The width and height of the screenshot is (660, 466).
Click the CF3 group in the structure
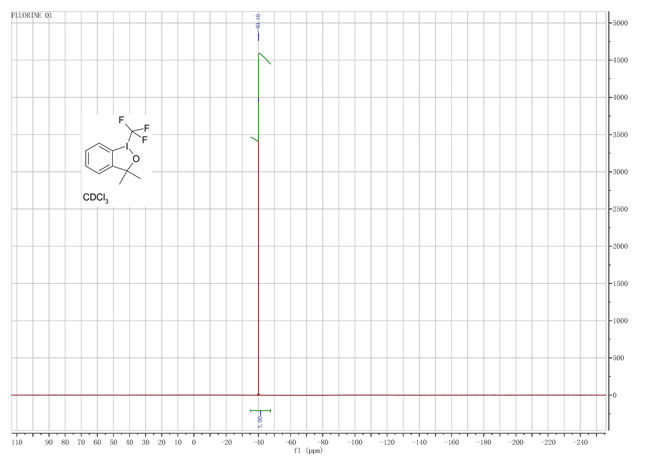(134, 128)
